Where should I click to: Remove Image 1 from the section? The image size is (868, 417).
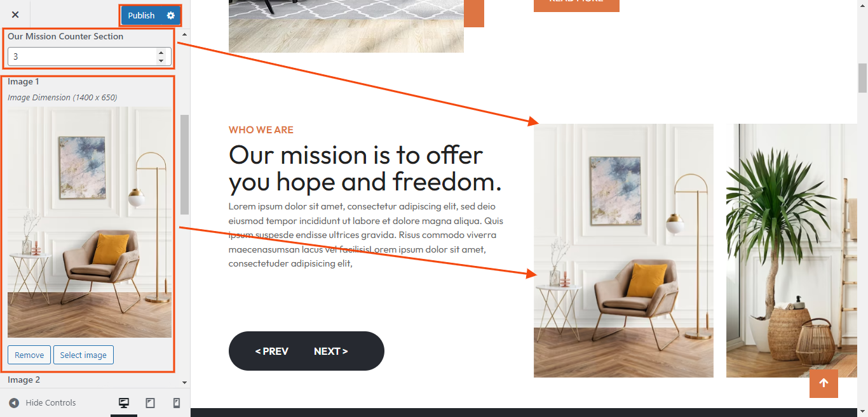point(29,355)
